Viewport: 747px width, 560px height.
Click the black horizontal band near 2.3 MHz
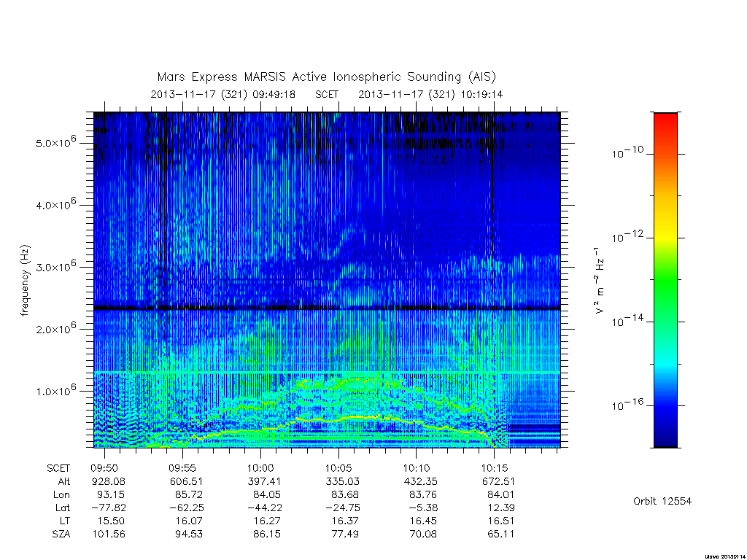pos(327,308)
